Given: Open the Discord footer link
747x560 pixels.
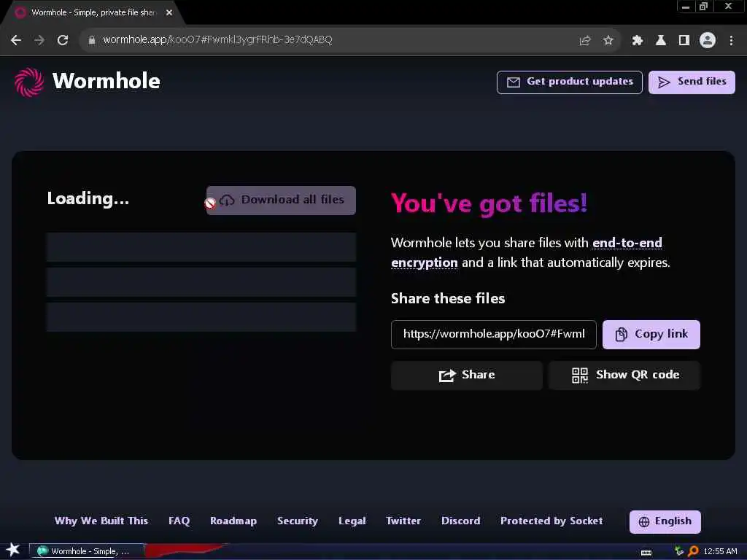Looking at the screenshot, I should click(x=461, y=521).
